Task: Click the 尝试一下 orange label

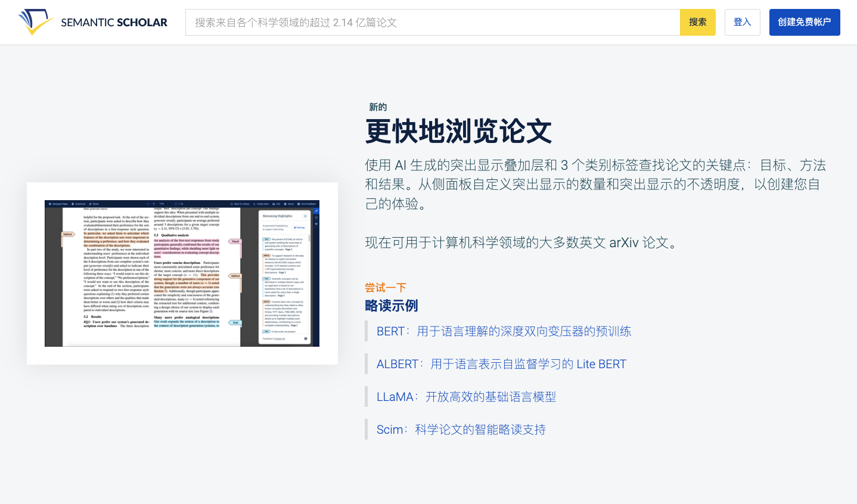Action: click(x=386, y=288)
